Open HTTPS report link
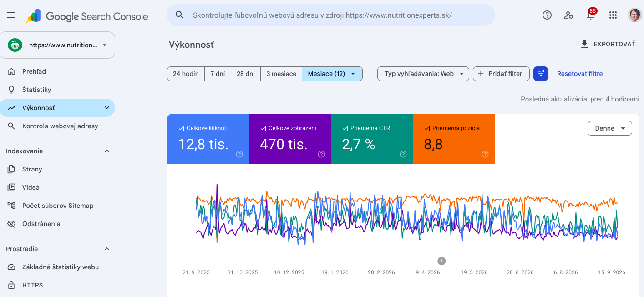 [57, 285]
